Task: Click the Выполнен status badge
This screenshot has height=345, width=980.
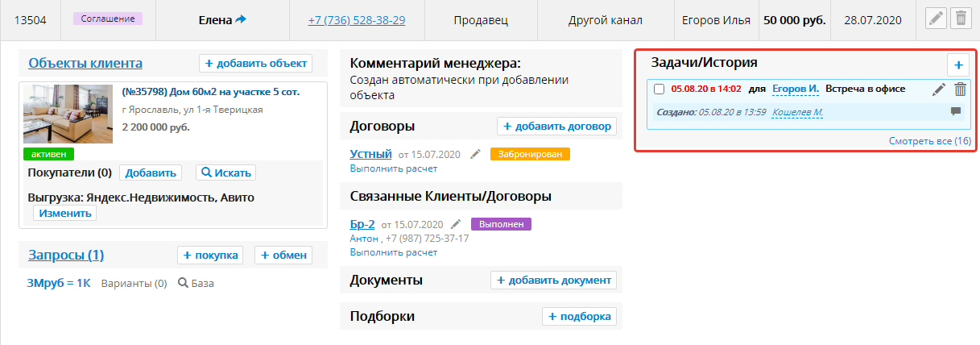Action: pyautogui.click(x=501, y=224)
